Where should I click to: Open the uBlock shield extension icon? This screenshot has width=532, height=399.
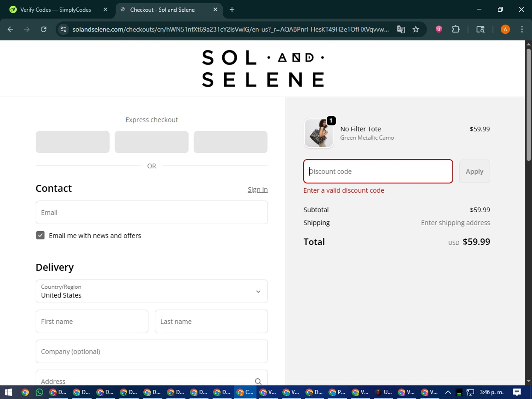click(439, 29)
